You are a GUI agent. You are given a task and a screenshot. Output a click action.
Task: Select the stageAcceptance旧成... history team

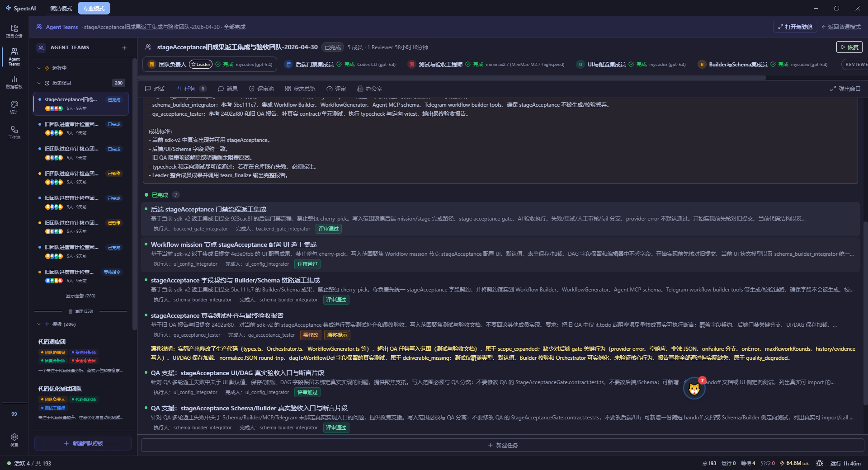tap(80, 103)
